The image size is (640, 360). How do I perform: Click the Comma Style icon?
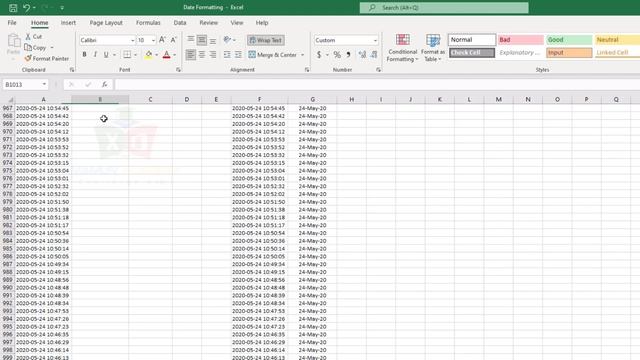click(x=348, y=55)
